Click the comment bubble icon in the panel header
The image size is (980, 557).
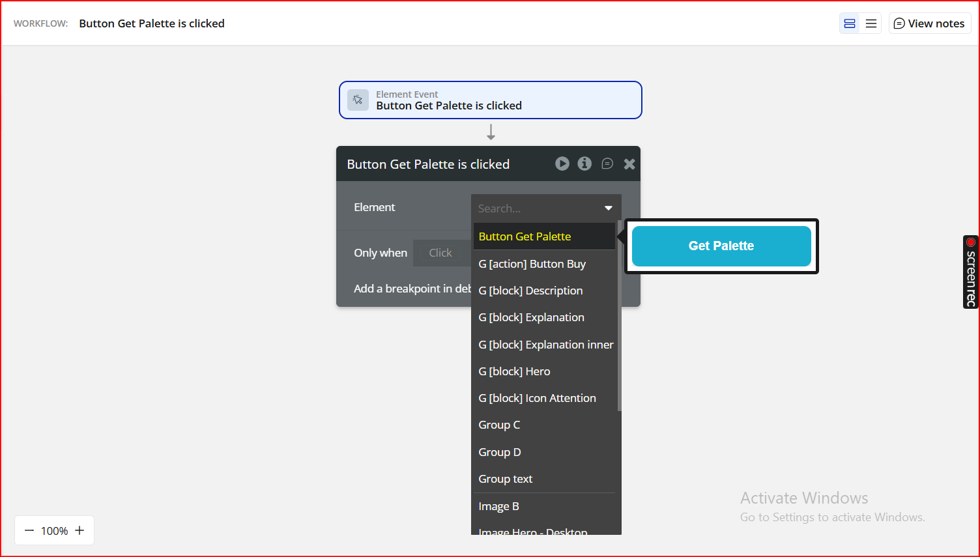point(607,164)
